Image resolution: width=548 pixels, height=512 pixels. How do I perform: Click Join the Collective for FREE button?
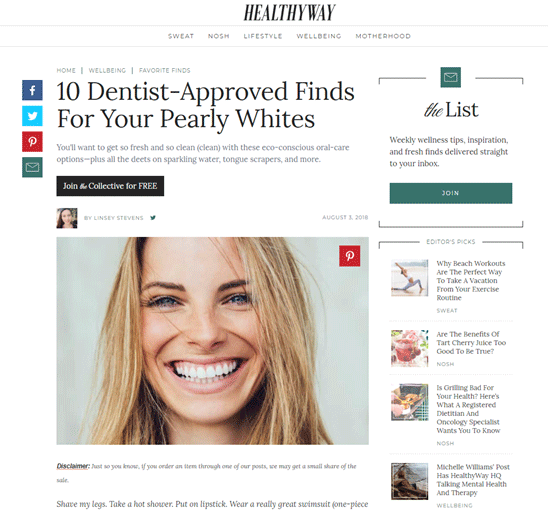point(110,186)
